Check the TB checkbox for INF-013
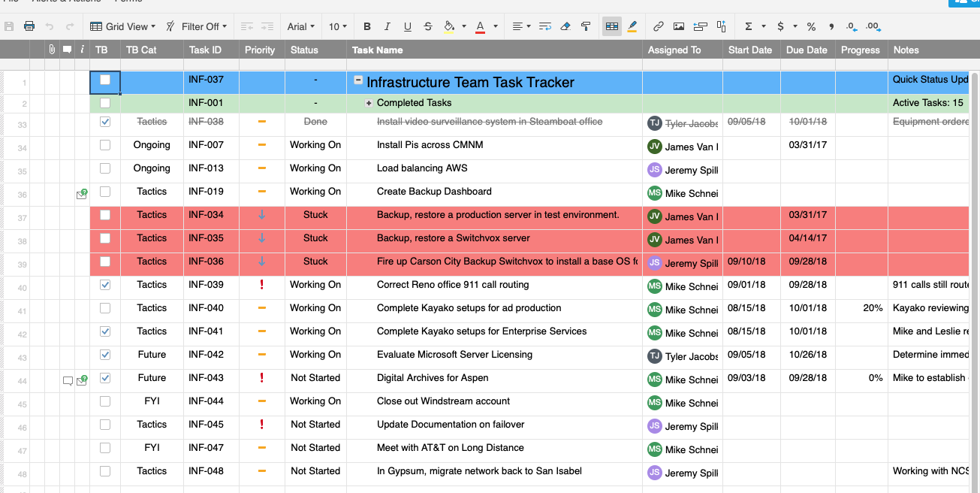The image size is (980, 493). pos(105,168)
